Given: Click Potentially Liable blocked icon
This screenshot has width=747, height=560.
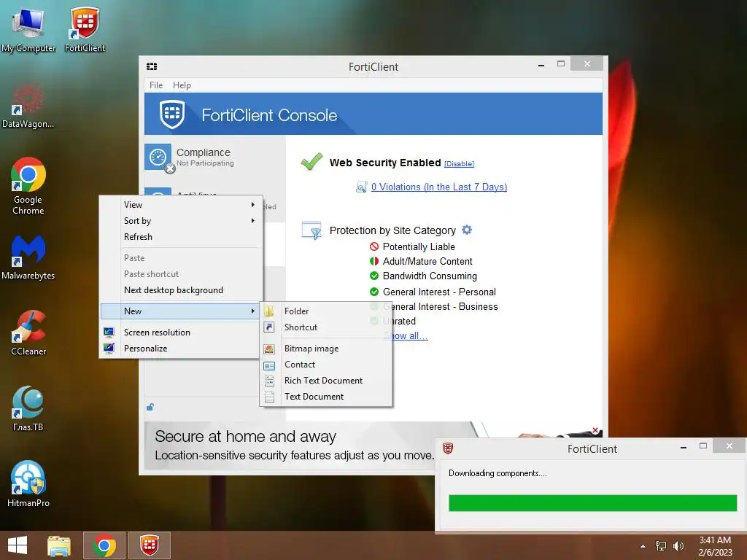Looking at the screenshot, I should point(374,246).
